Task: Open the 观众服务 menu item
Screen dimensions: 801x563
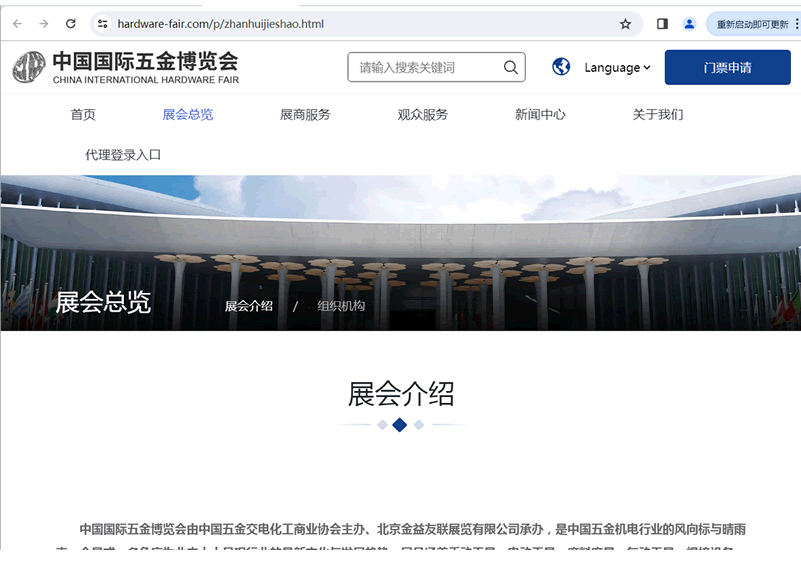Action: (x=422, y=114)
